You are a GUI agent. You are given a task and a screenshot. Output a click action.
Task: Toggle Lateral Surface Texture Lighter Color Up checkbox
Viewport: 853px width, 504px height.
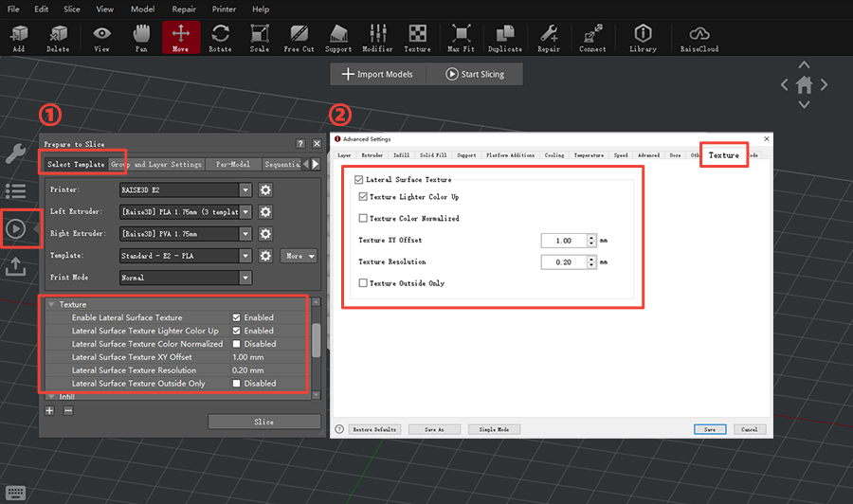tap(237, 331)
